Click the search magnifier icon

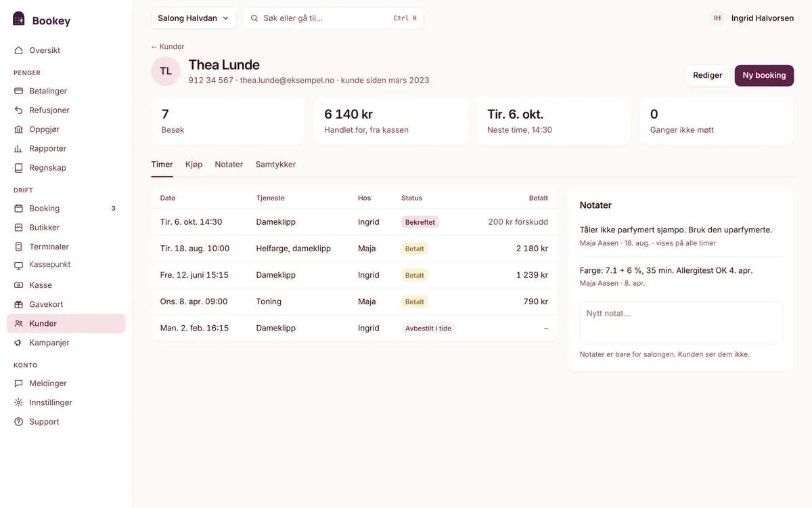click(x=254, y=18)
